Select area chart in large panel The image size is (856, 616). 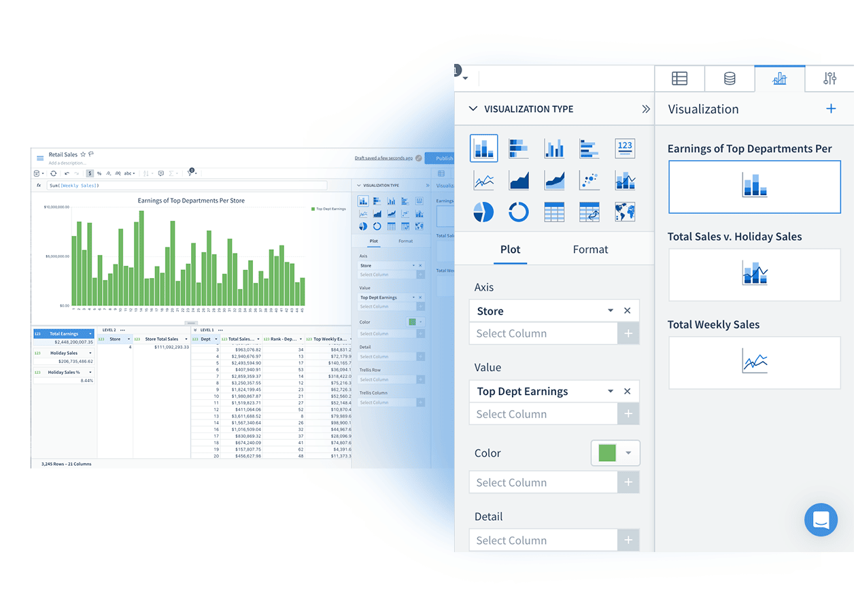pos(519,180)
